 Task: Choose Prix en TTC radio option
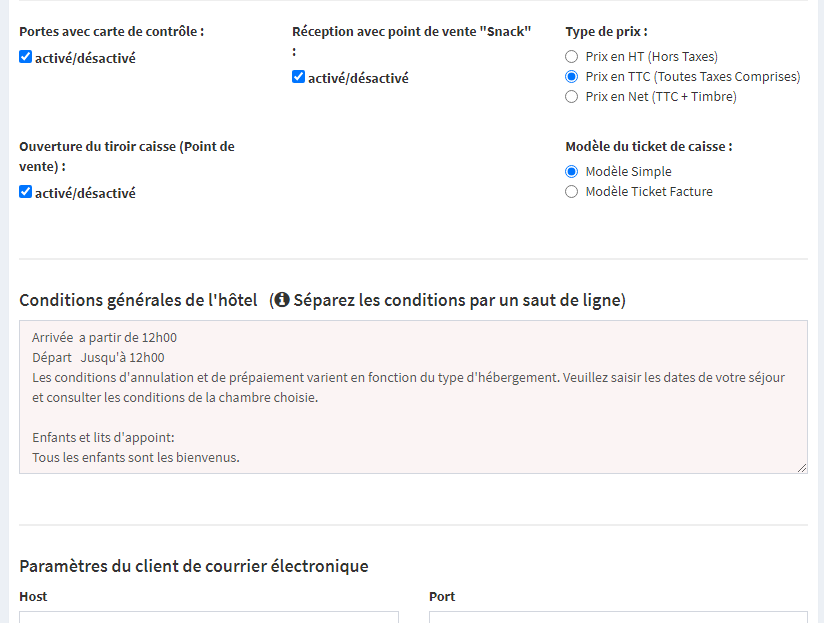[x=572, y=77]
